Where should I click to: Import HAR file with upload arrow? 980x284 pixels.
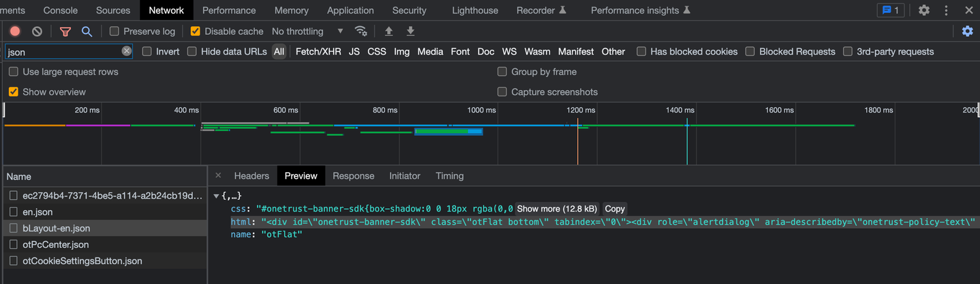point(389,31)
